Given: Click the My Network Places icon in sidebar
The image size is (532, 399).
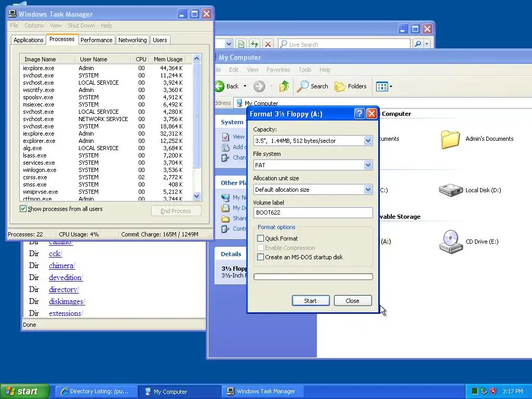Looking at the screenshot, I should (225, 197).
